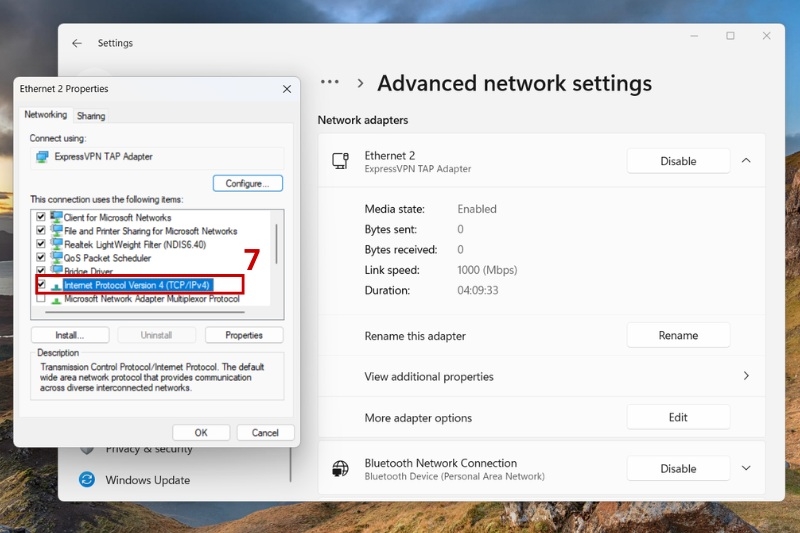Click the Link speed 1000 (Mbps) value
This screenshot has height=533, width=800.
487,270
